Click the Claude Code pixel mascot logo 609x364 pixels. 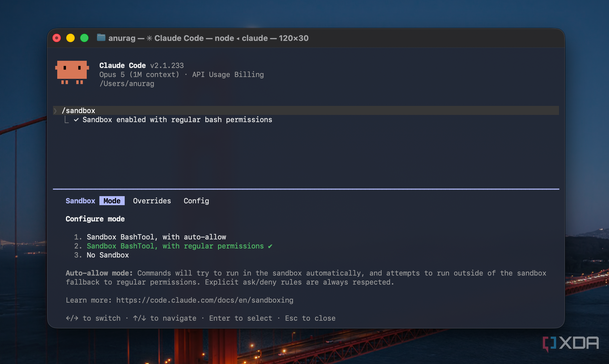point(72,72)
